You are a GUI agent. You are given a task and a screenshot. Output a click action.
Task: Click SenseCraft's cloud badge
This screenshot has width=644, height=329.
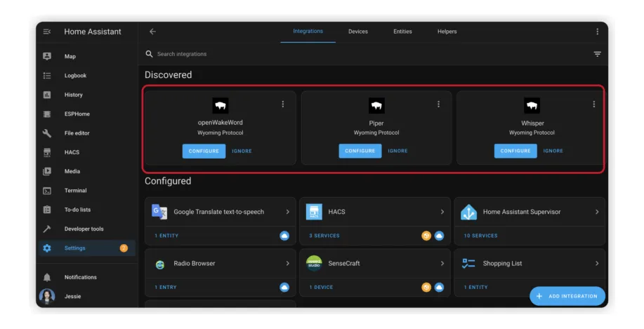(x=439, y=288)
